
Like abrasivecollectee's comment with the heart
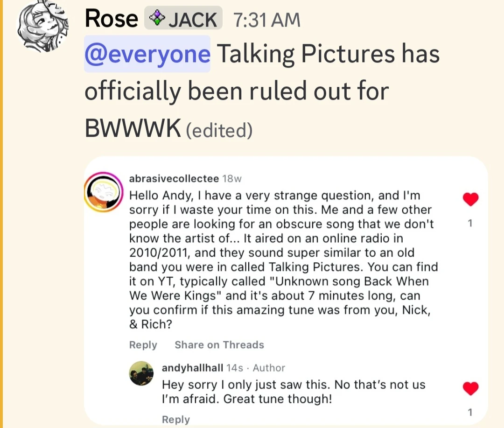coord(470,200)
